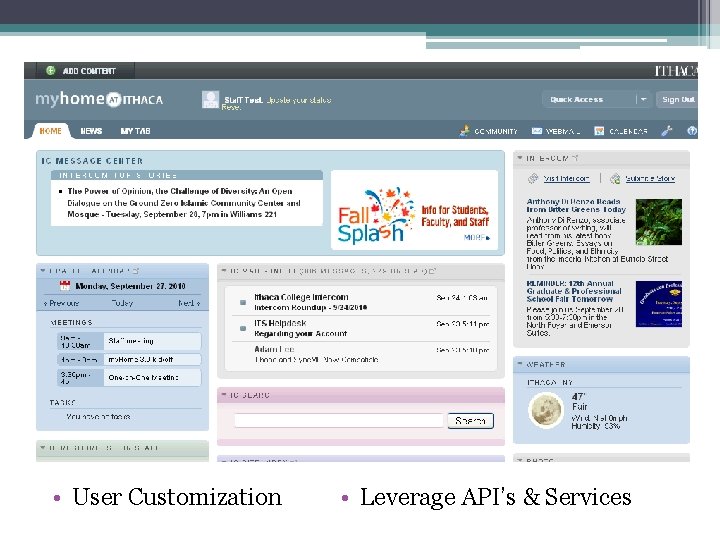720x540 pixels.
Task: Open the ITS Helpdesk Regarding your Account message
Action: [x=360, y=328]
